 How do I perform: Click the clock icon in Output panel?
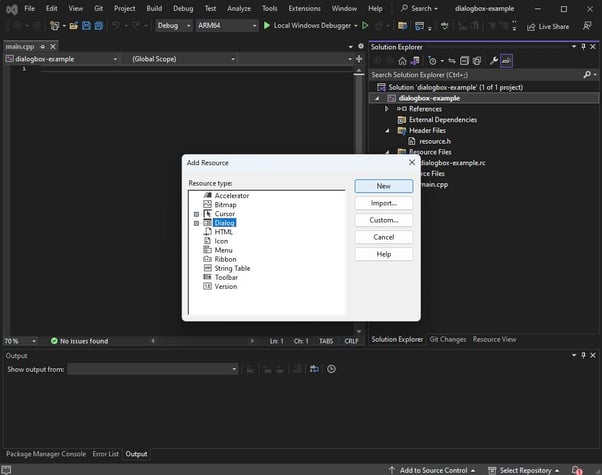coord(331,369)
